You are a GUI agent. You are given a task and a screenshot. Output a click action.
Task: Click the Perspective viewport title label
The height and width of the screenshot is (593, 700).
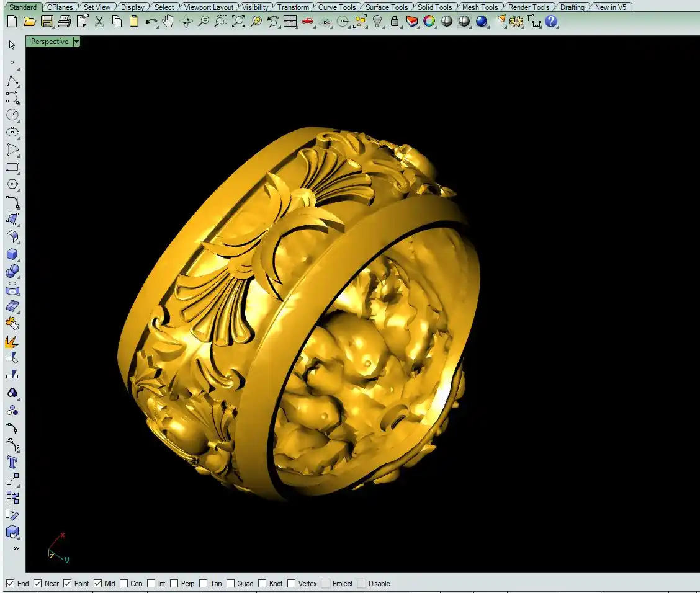50,42
